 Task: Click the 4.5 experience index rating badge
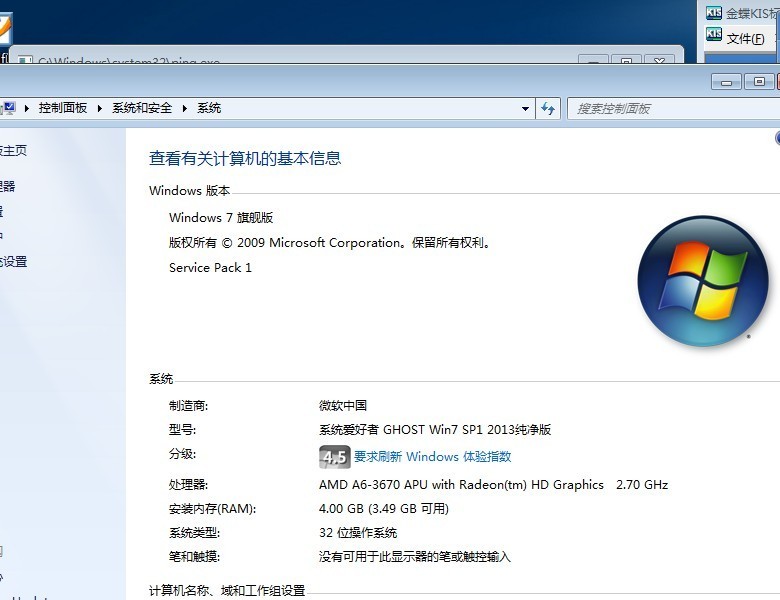coord(334,457)
